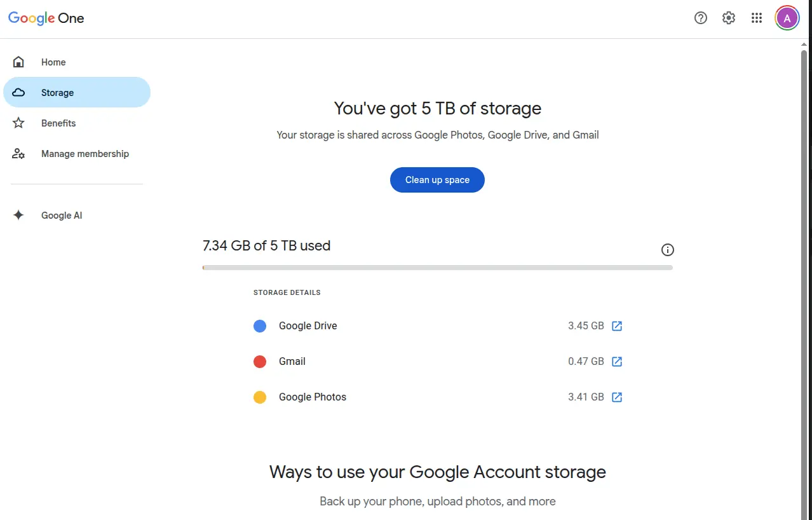Click the Manage membership person-gear icon
This screenshot has height=520, width=812.
18,153
